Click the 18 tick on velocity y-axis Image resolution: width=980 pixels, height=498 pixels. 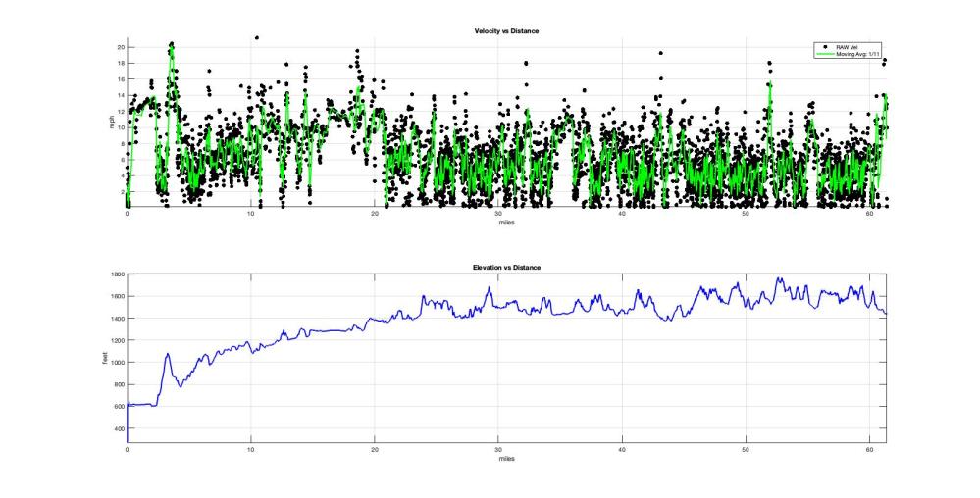pos(120,63)
